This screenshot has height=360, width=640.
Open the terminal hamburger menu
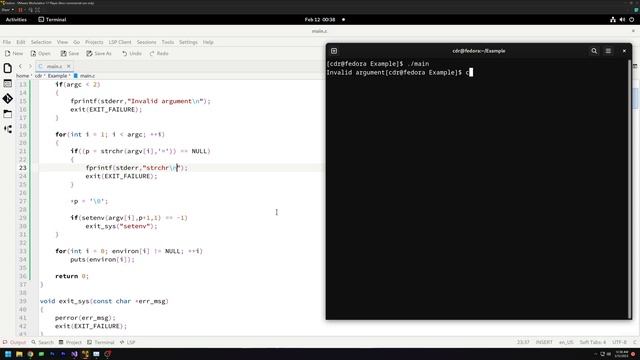[x=608, y=51]
